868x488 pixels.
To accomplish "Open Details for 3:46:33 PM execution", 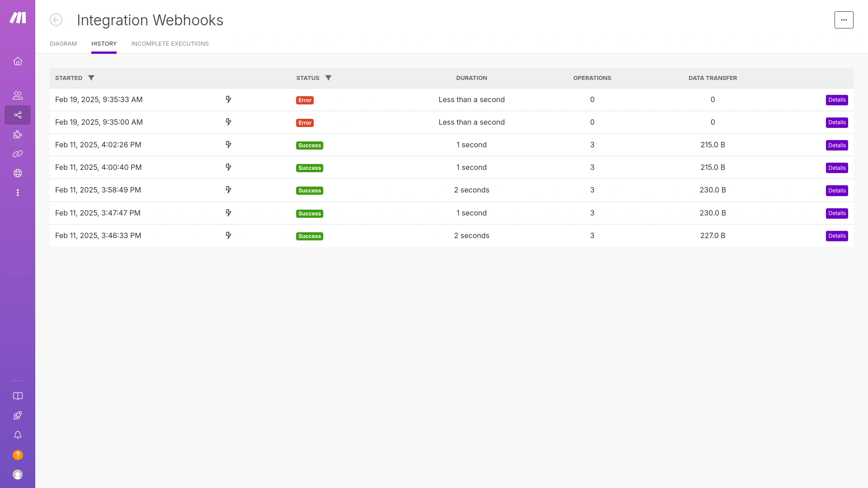I will [x=836, y=236].
